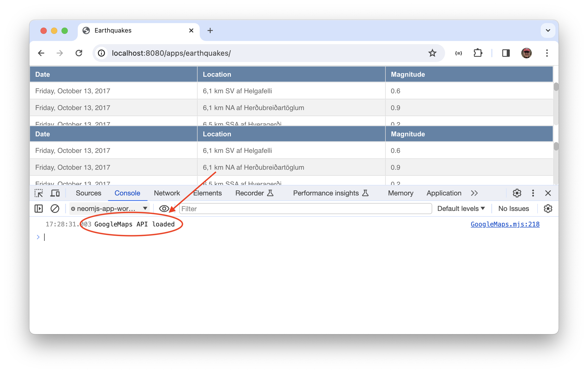
Task: Clear console with the ban icon
Action: pos(55,209)
